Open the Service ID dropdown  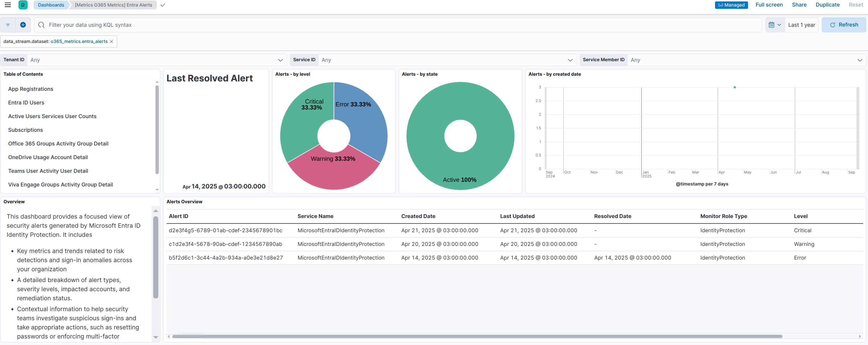pyautogui.click(x=570, y=60)
